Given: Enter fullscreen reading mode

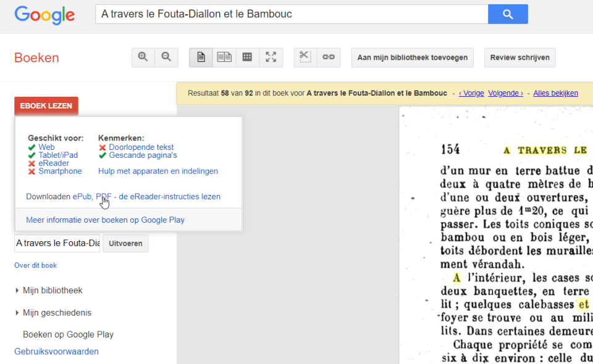Looking at the screenshot, I should pos(271,56).
